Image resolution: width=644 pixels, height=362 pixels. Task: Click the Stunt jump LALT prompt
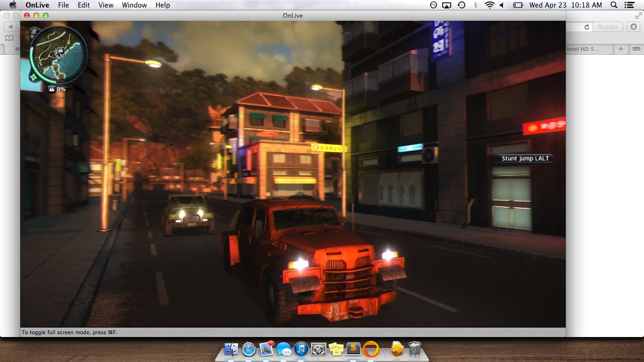tap(525, 158)
